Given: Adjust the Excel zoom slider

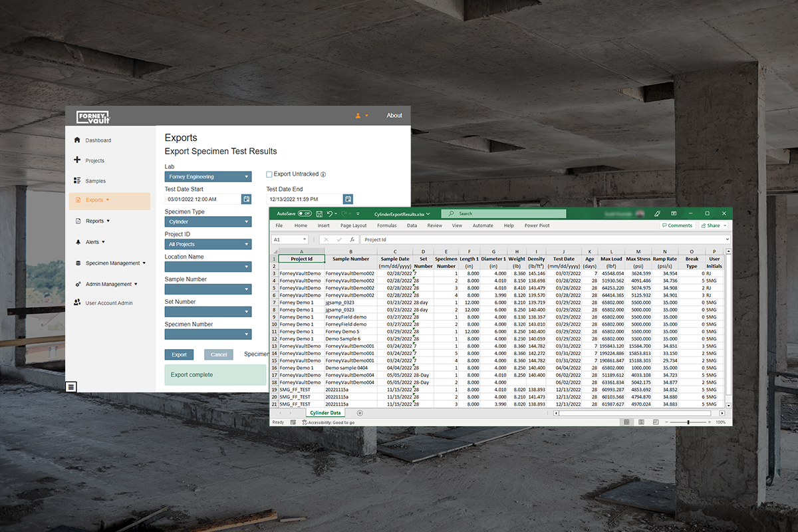Looking at the screenshot, I should 688,422.
